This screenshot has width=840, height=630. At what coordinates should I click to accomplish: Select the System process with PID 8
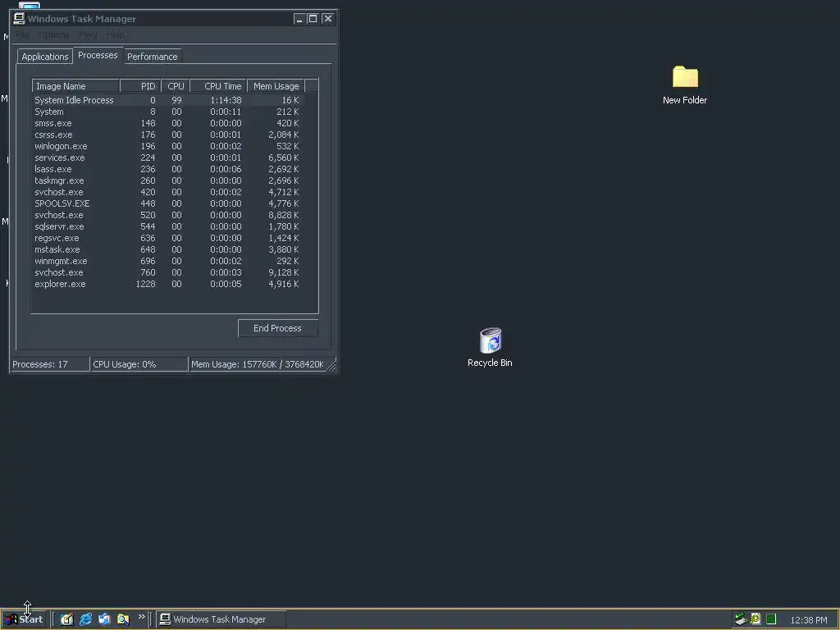click(167, 112)
